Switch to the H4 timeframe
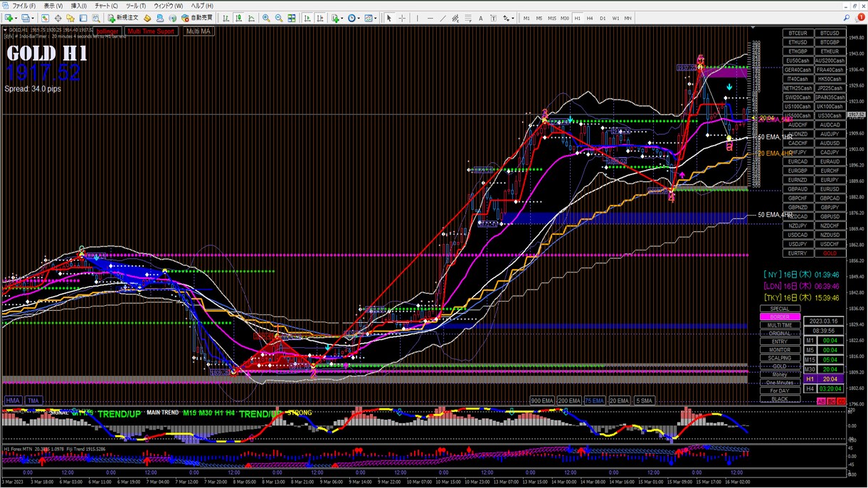 pos(590,18)
